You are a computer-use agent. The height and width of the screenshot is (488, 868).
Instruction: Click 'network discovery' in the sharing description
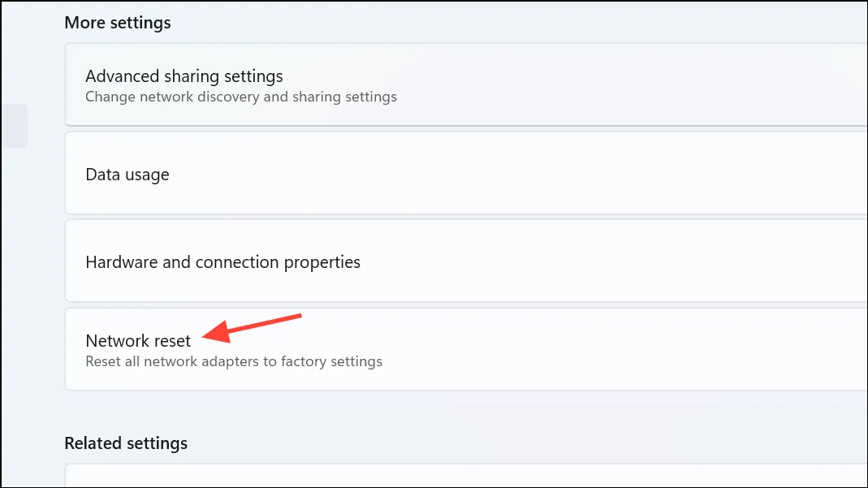pyautogui.click(x=199, y=97)
